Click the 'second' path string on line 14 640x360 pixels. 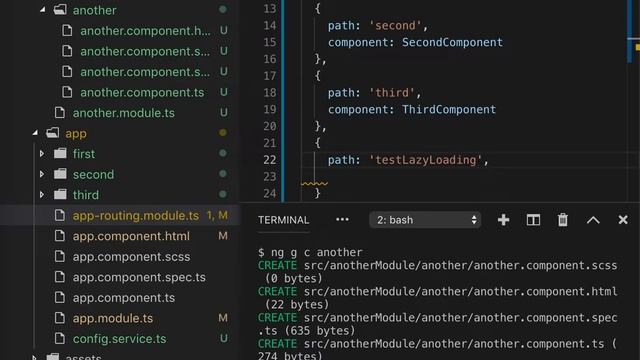coord(395,26)
